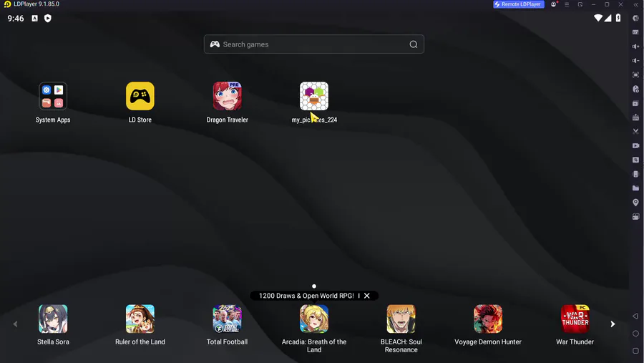Show next recommended games with right arrow
The width and height of the screenshot is (644, 363).
coord(613,324)
